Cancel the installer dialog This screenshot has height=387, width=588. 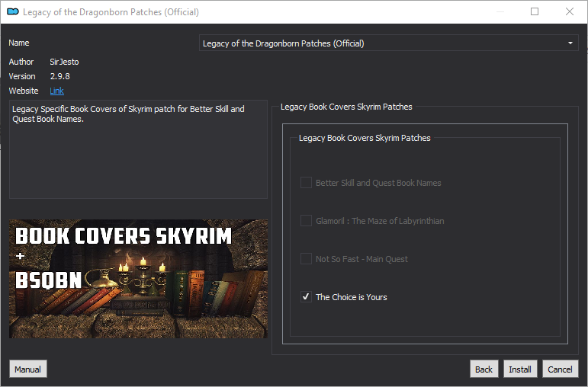[561, 369]
